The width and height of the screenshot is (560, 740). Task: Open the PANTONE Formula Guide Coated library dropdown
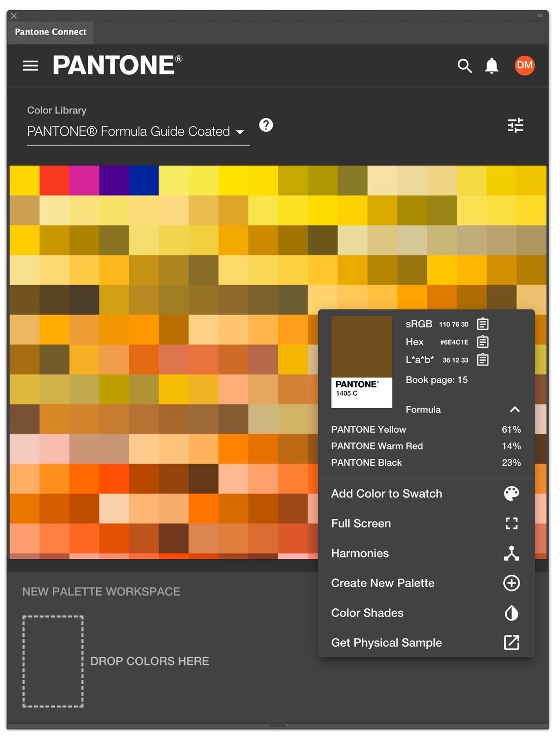pos(138,132)
